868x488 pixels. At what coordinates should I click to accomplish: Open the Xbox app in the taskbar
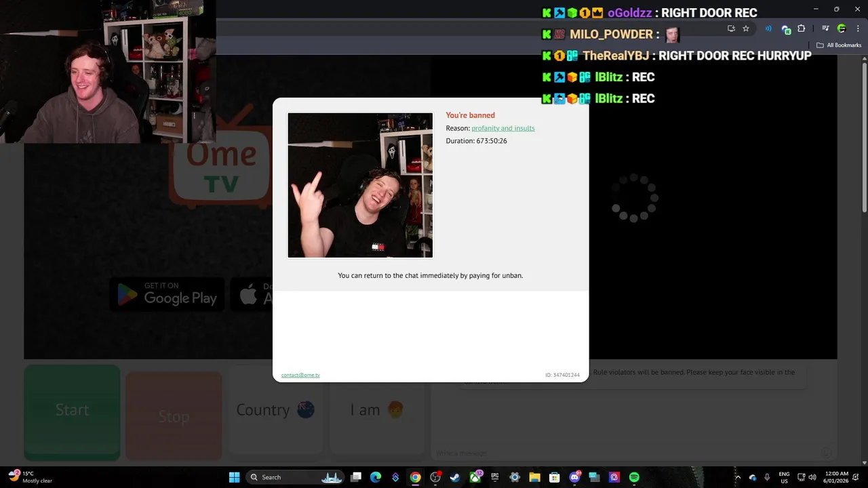point(475,477)
